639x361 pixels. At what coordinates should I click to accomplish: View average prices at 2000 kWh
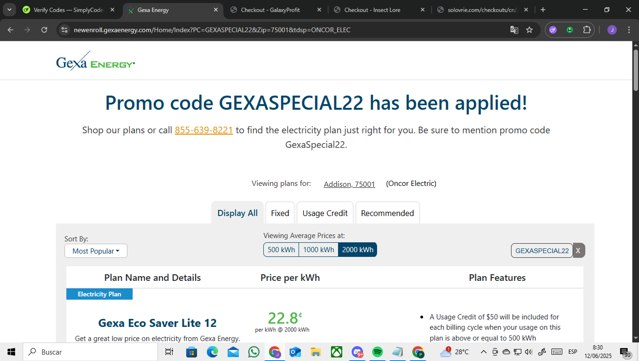pos(357,249)
